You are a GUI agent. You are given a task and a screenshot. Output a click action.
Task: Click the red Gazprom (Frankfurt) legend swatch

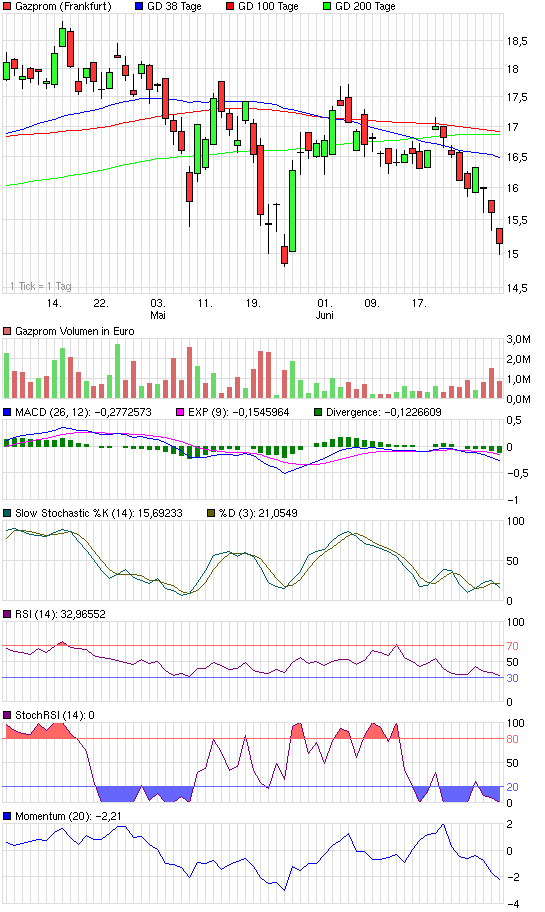click(7, 6)
